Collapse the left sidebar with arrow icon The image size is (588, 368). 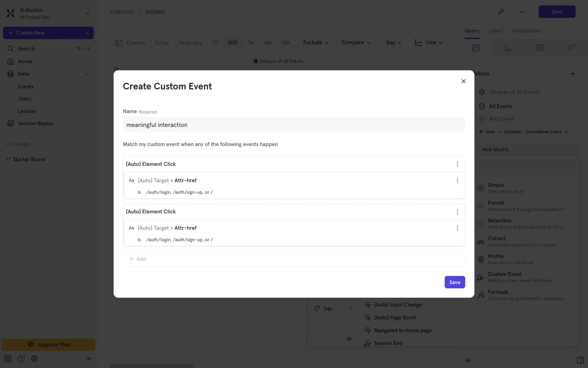(x=89, y=358)
